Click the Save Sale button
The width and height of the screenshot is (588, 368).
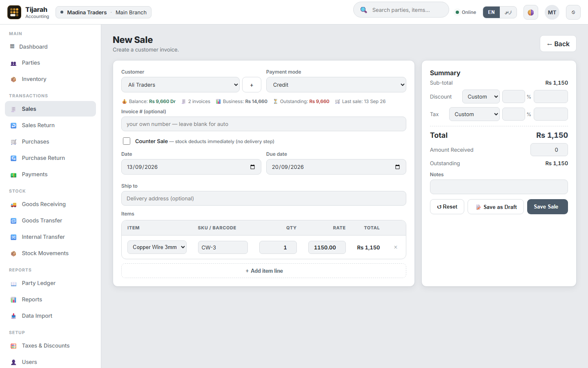coord(547,206)
